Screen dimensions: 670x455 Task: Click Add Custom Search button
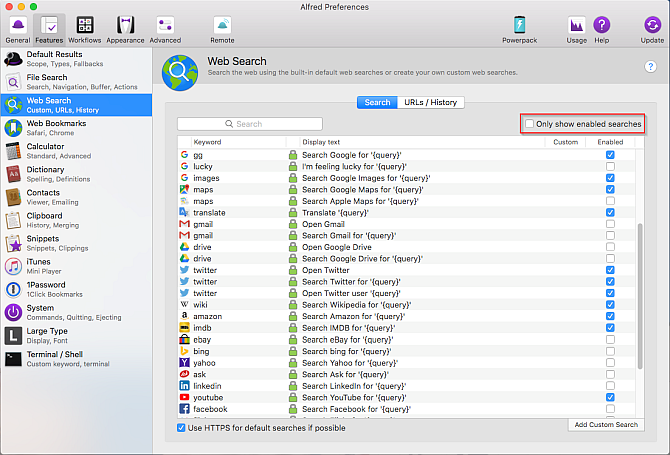(x=606, y=425)
